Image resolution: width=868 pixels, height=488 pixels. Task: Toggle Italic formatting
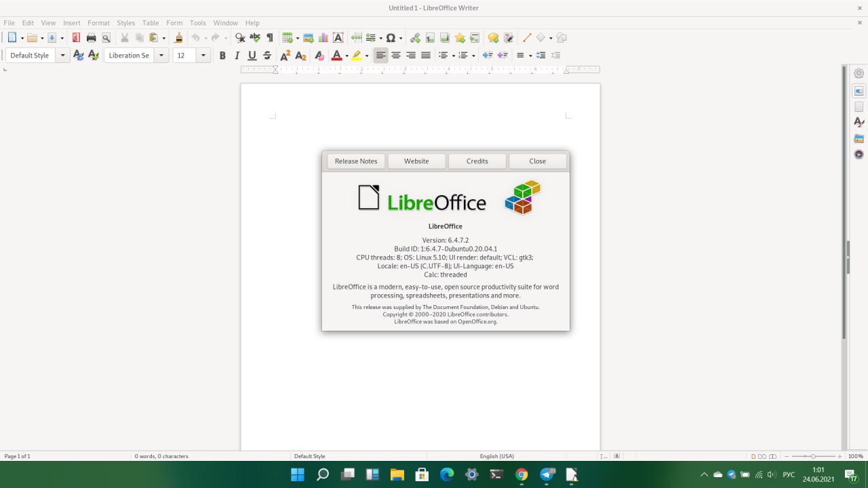tap(237, 56)
